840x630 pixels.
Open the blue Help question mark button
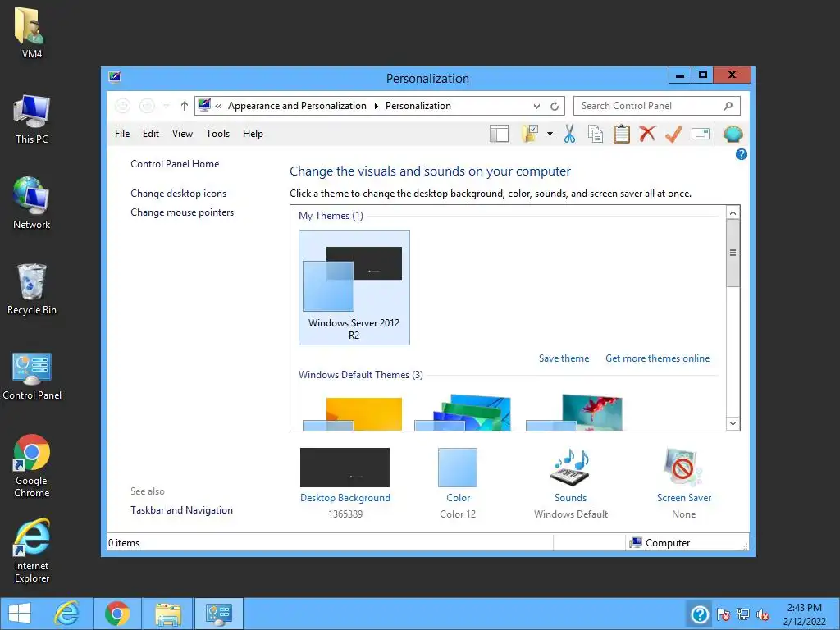click(742, 154)
